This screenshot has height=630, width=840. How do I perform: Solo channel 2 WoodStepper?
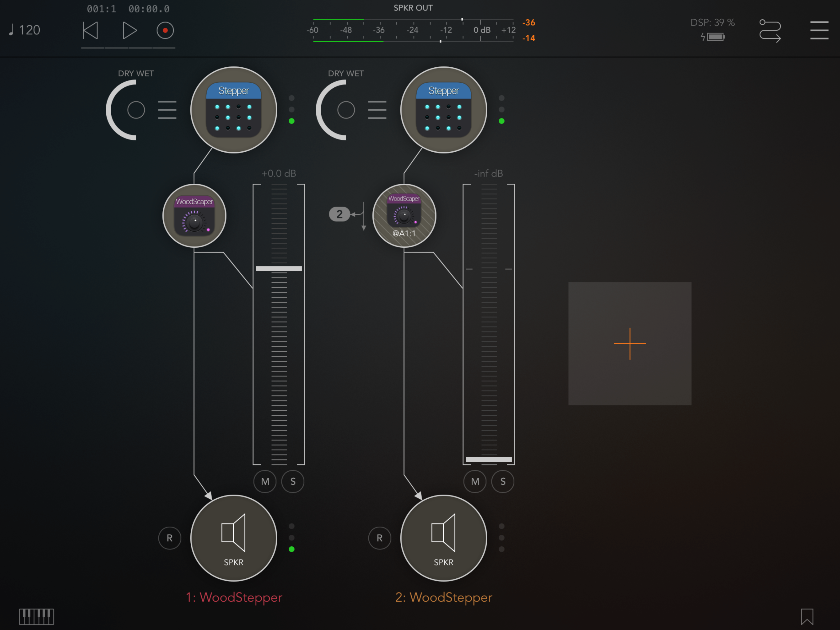click(502, 481)
